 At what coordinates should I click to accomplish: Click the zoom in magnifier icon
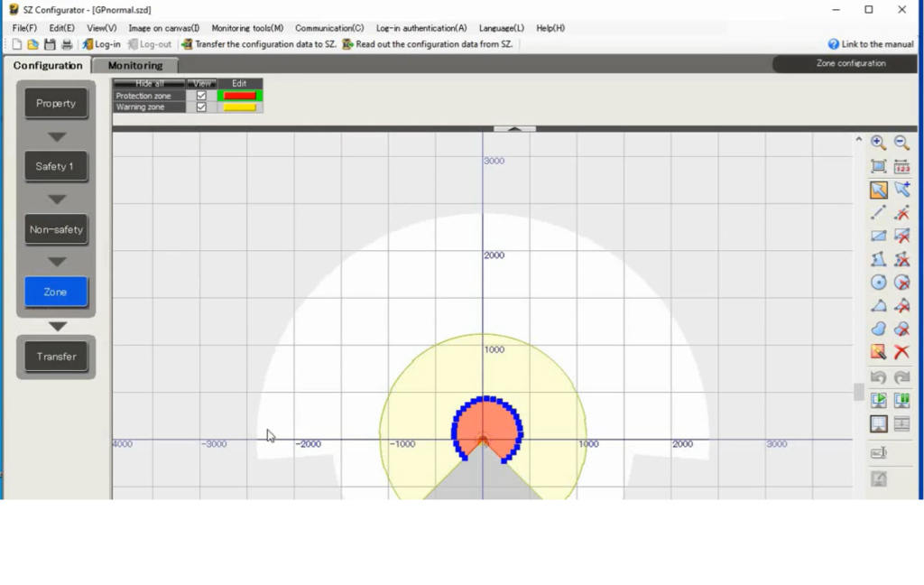click(878, 143)
